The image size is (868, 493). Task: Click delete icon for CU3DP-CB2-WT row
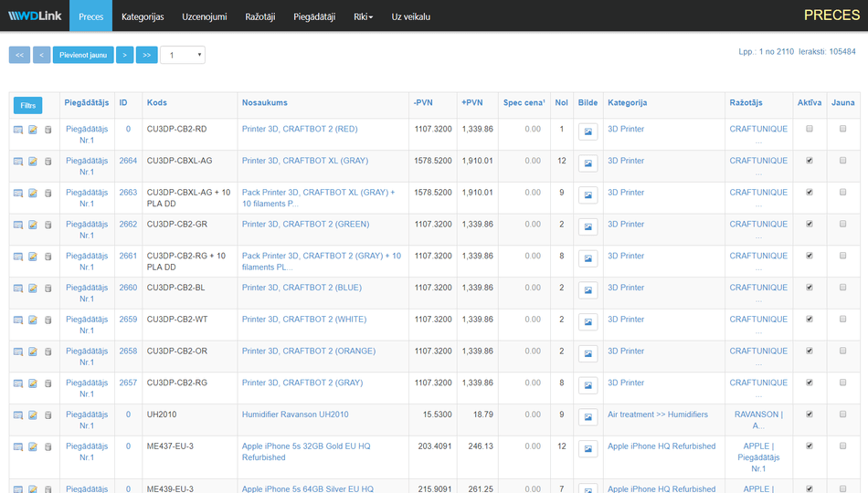(x=48, y=320)
